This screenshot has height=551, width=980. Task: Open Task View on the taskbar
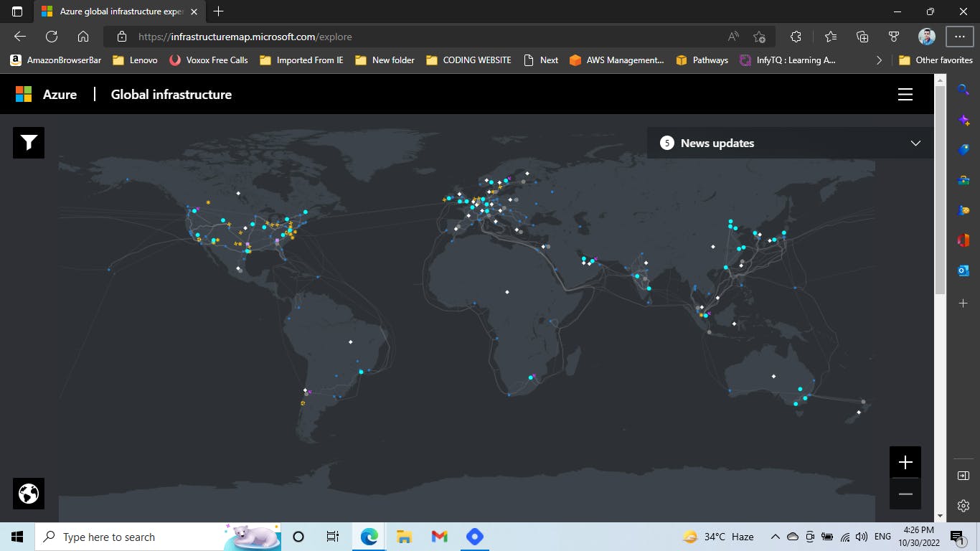pos(332,537)
